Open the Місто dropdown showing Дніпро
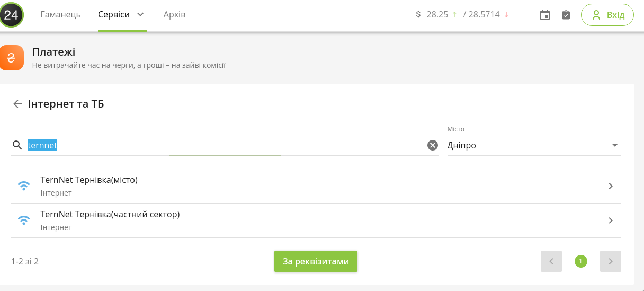 (x=534, y=145)
